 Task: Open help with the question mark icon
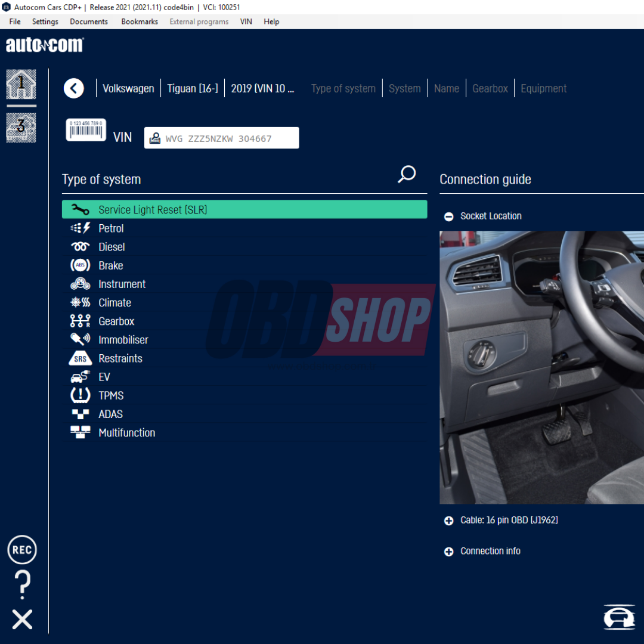tap(22, 584)
